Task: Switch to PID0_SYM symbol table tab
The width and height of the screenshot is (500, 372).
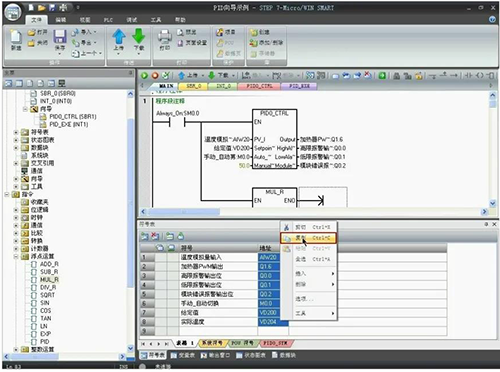Action: click(275, 343)
